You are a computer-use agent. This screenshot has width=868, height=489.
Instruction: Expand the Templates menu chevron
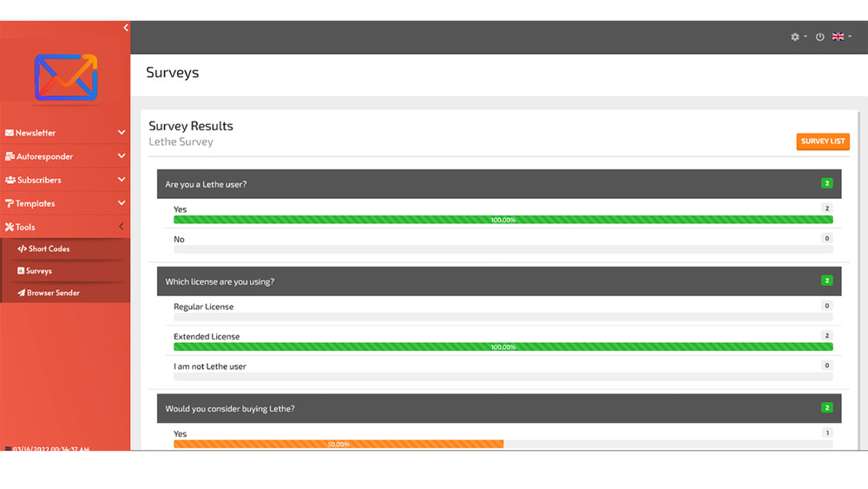coord(122,203)
